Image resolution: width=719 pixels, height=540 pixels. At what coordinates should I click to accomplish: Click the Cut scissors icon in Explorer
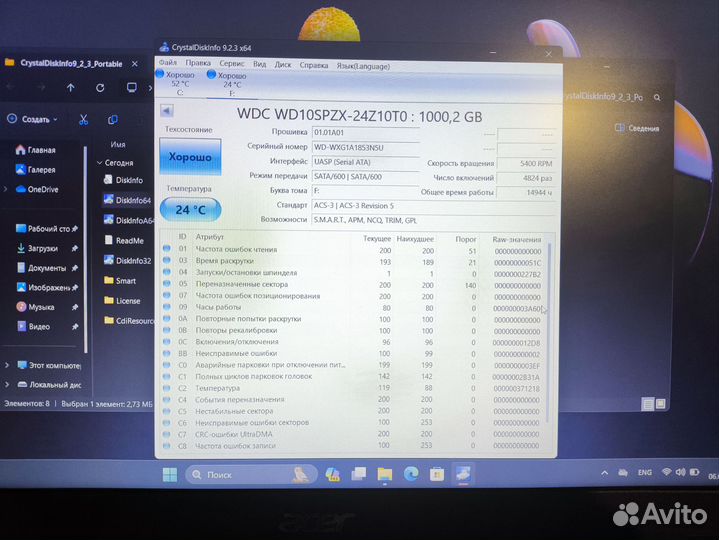click(x=84, y=119)
